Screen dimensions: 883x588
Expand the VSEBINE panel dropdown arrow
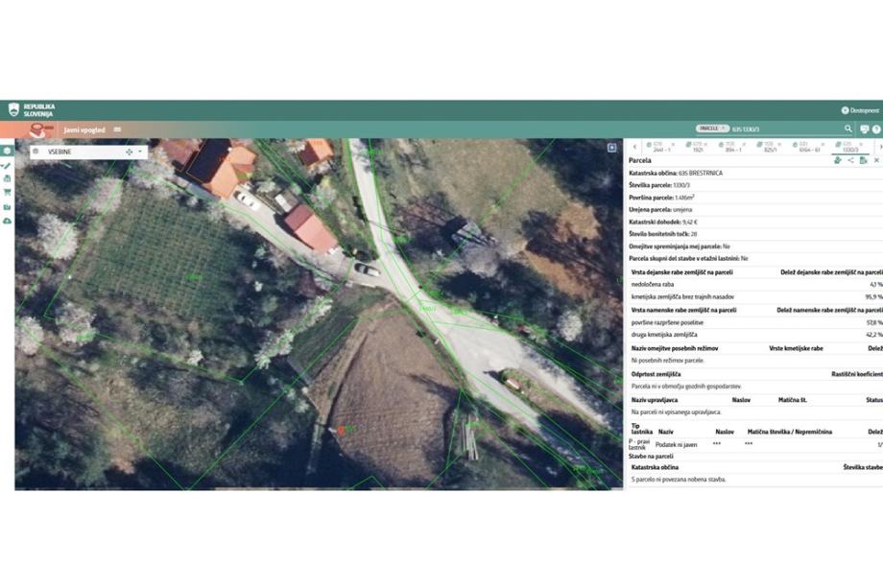tap(140, 152)
